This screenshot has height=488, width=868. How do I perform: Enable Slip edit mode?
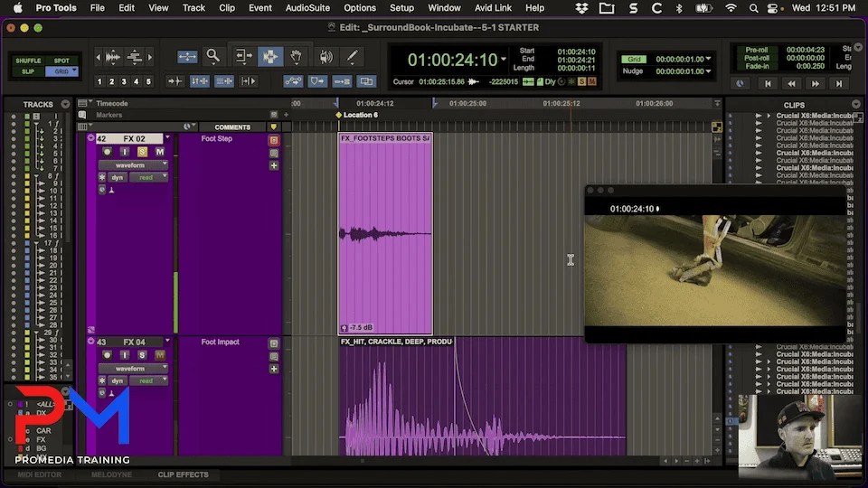pyautogui.click(x=28, y=71)
